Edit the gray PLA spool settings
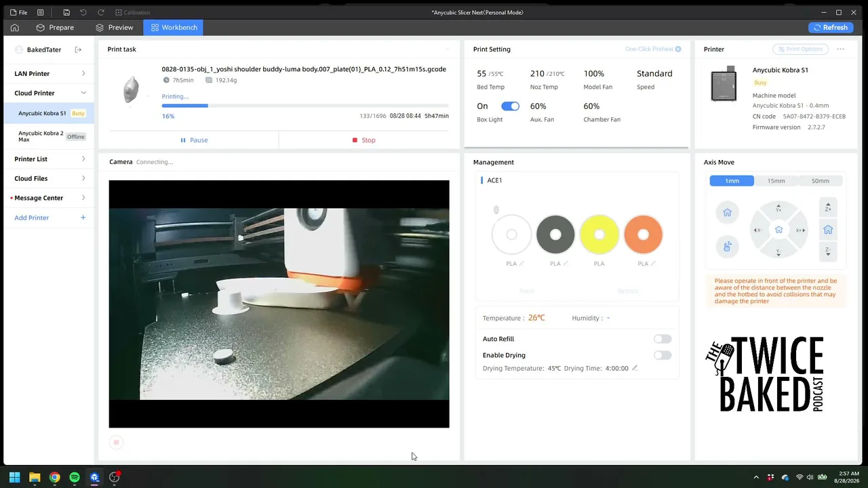The image size is (868, 488). click(566, 264)
